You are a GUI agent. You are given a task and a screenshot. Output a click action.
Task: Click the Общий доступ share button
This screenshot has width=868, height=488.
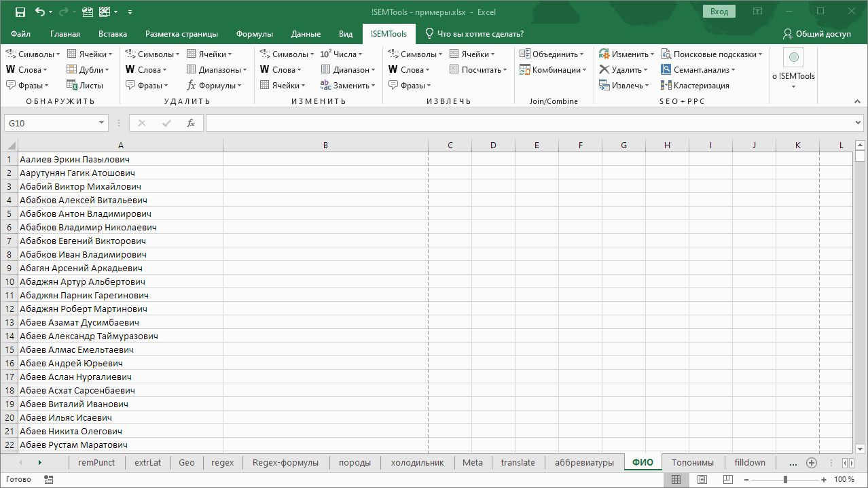pyautogui.click(x=816, y=34)
